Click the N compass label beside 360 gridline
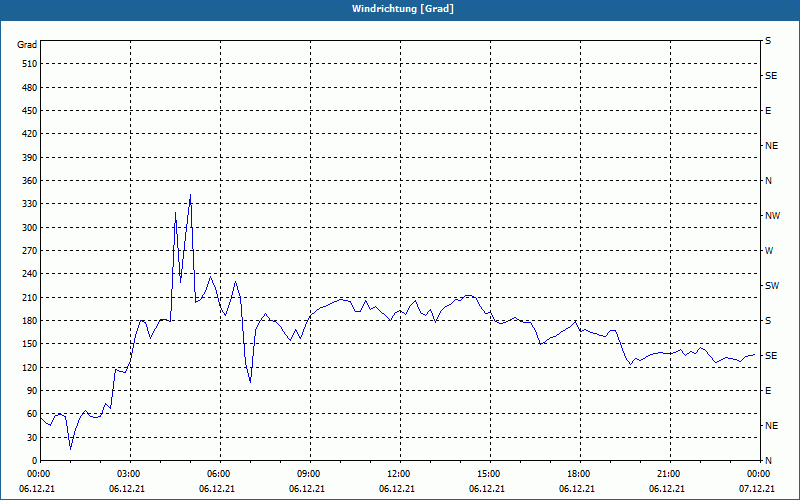 (x=769, y=181)
